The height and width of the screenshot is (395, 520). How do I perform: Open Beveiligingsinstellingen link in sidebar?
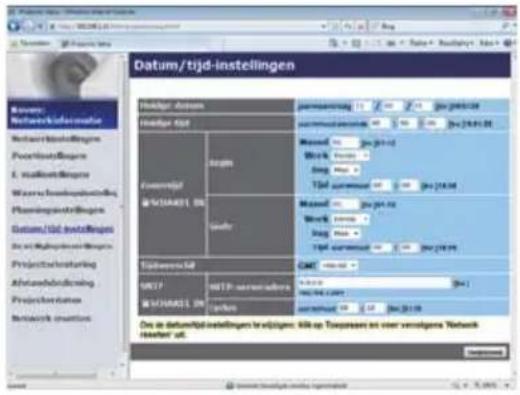[62, 246]
